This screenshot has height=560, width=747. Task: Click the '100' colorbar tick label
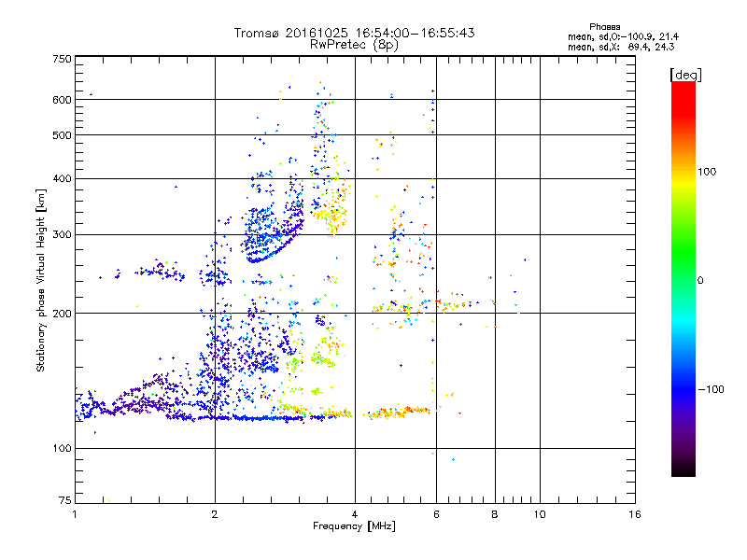707,172
